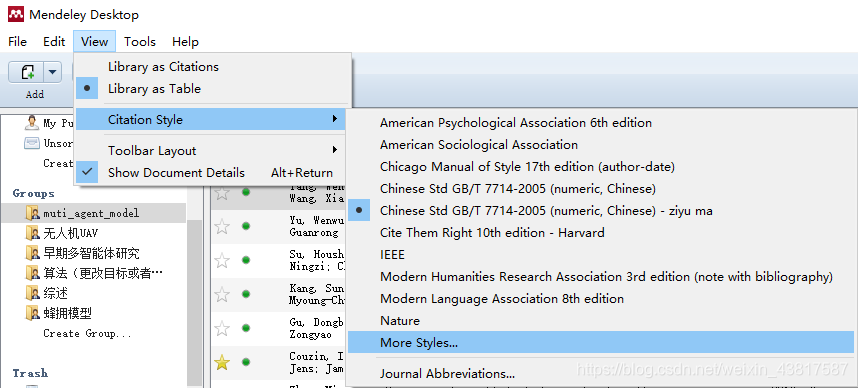The width and height of the screenshot is (858, 388).
Task: Click the 无人机UAV group folder icon
Action: point(33,233)
